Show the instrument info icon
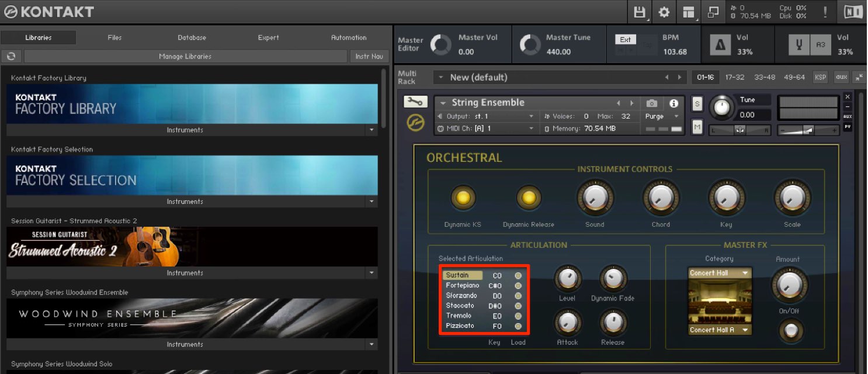The image size is (868, 374). click(673, 103)
